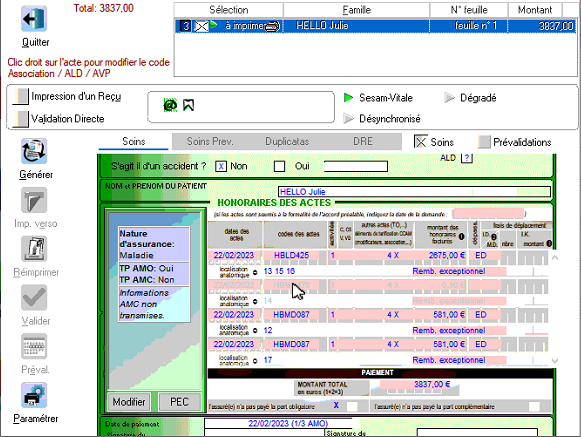Click act code HBLD425
581x437 pixels.
coord(291,255)
